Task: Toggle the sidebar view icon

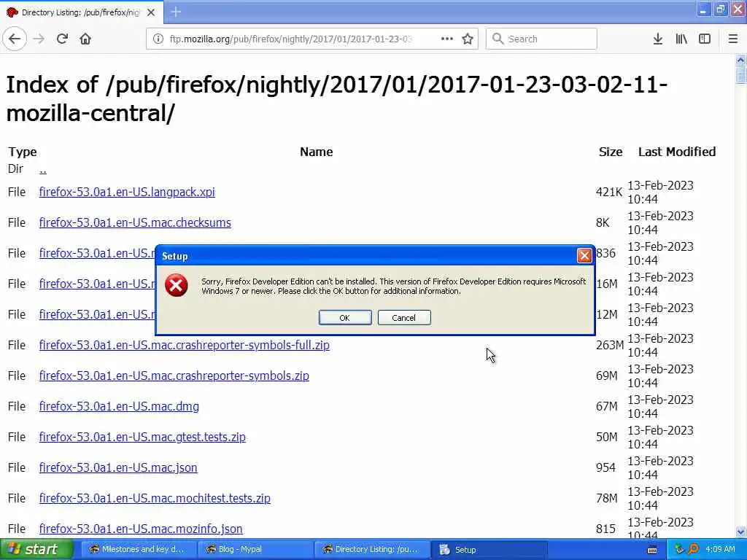Action: coord(705,39)
